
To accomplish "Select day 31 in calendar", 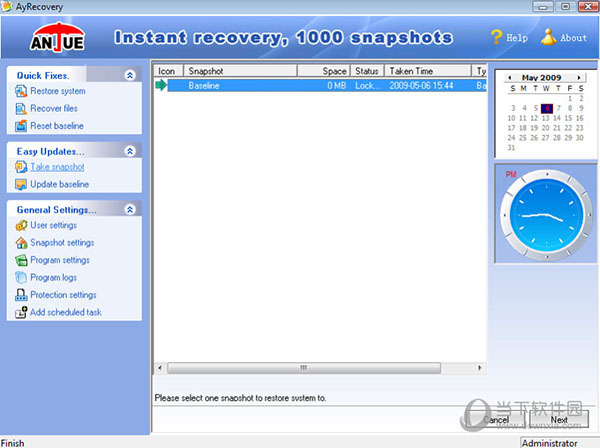I will coord(512,148).
